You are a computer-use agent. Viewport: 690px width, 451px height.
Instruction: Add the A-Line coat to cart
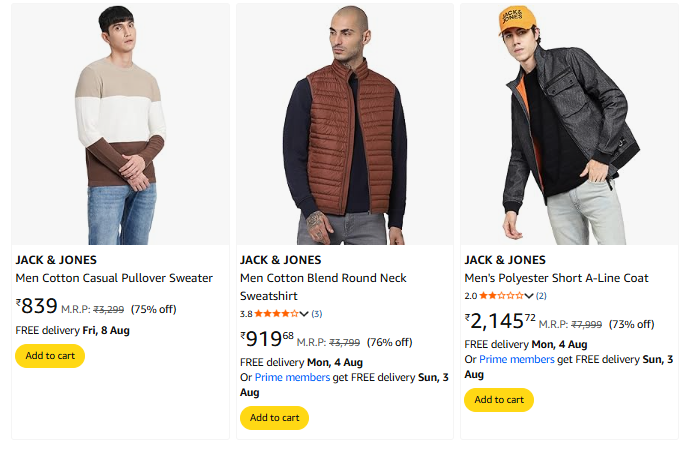(498, 400)
